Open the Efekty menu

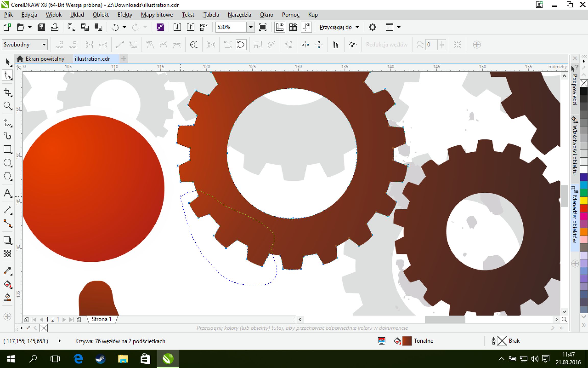(125, 15)
